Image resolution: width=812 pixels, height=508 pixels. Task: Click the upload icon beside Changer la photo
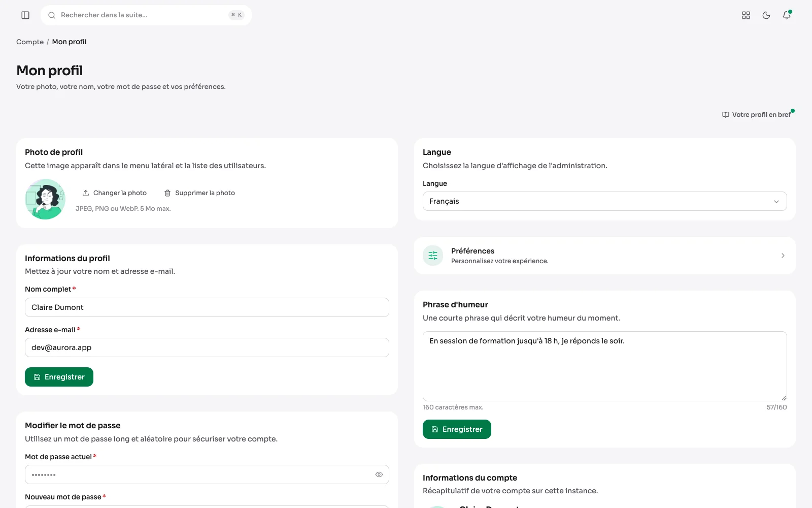[86, 193]
